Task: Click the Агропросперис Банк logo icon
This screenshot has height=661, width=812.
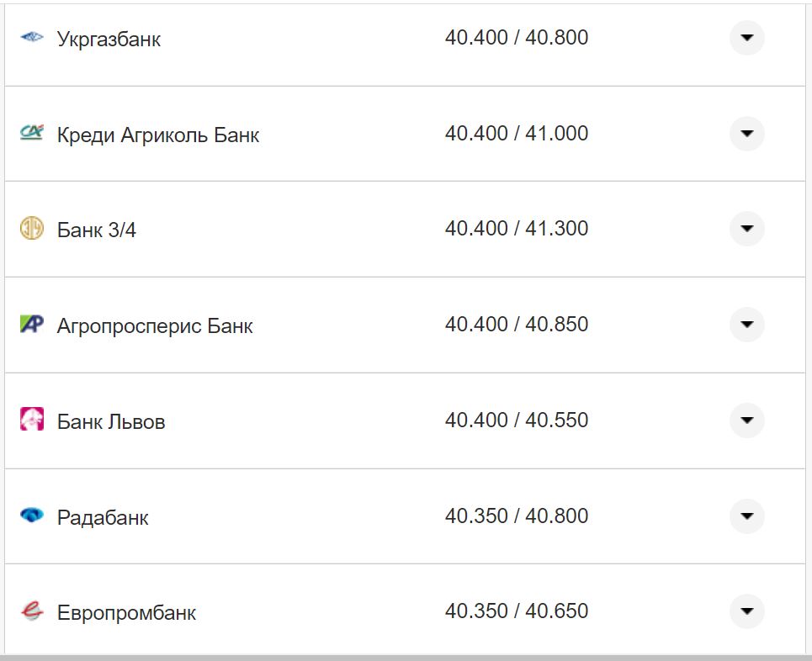Action: (31, 325)
